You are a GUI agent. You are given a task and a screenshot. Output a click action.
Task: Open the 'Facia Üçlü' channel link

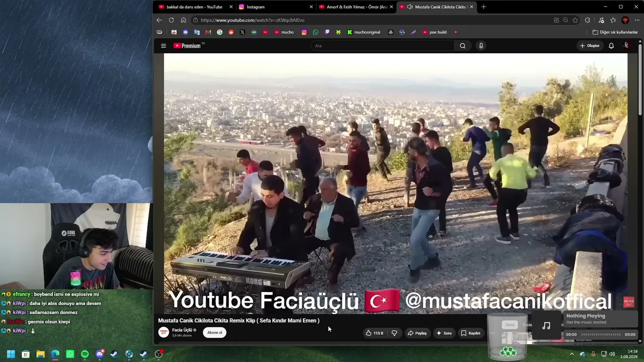tap(182, 330)
